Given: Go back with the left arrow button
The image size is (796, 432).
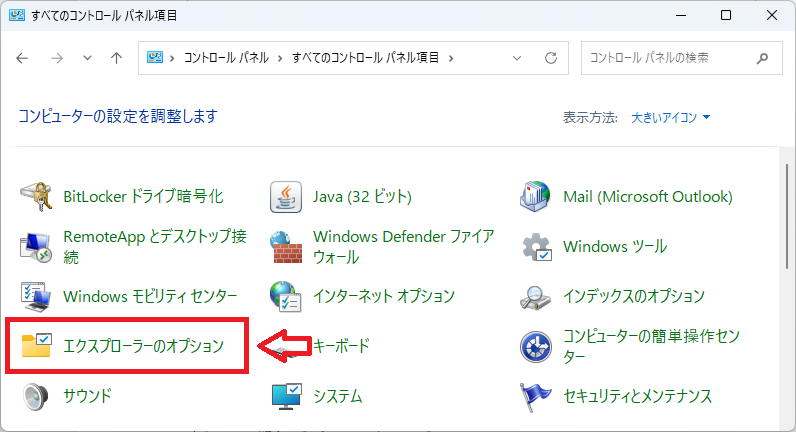Looking at the screenshot, I should (22, 58).
